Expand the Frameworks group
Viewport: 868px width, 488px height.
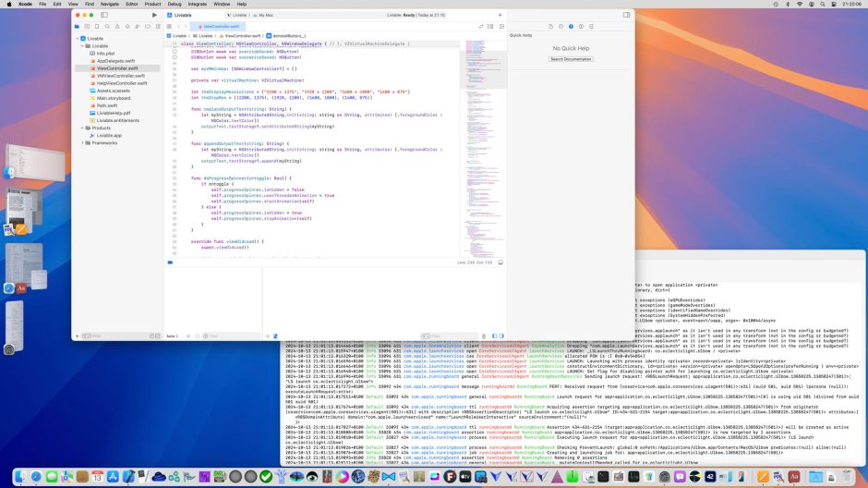click(x=82, y=143)
